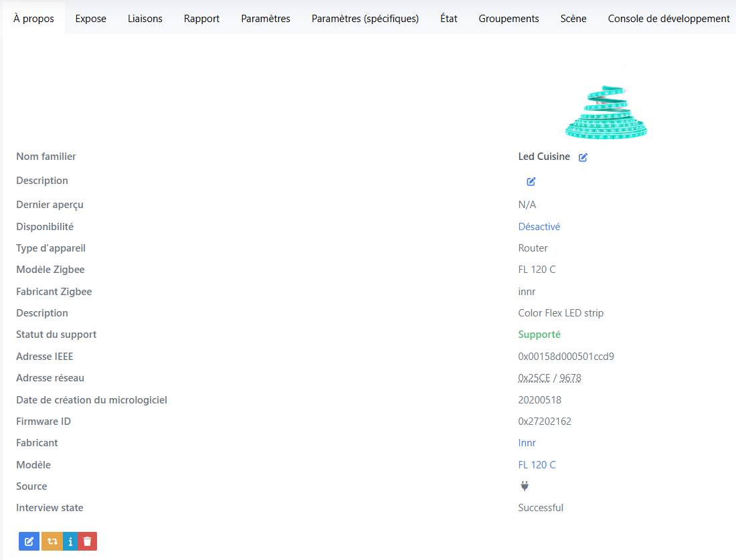
Task: Click the Modèle Zigbee label
Action: pos(50,270)
